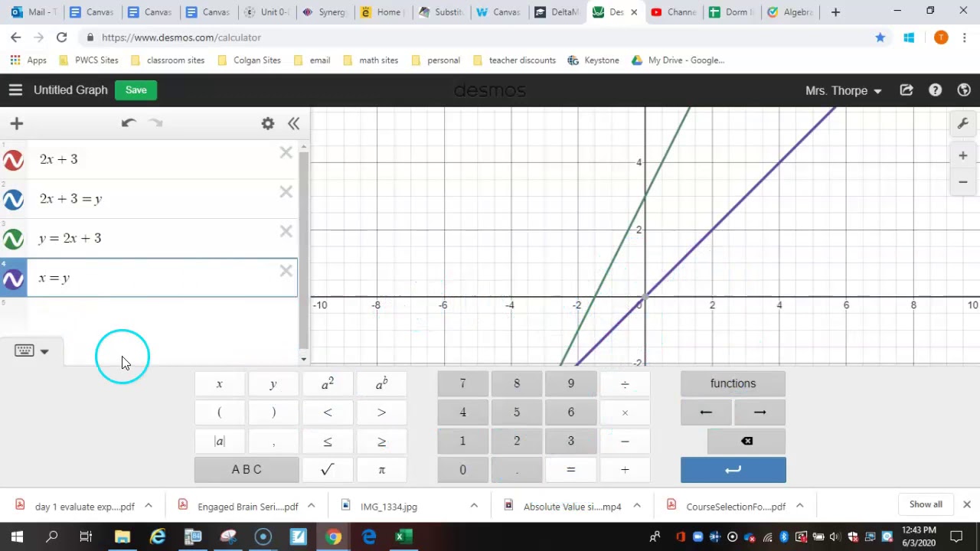Image resolution: width=980 pixels, height=551 pixels.
Task: Share the graph
Action: click(x=906, y=90)
